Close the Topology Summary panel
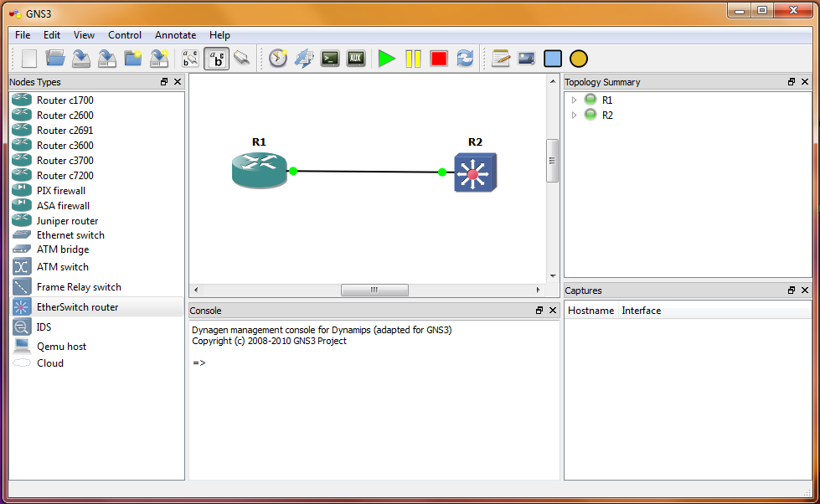 pos(805,82)
